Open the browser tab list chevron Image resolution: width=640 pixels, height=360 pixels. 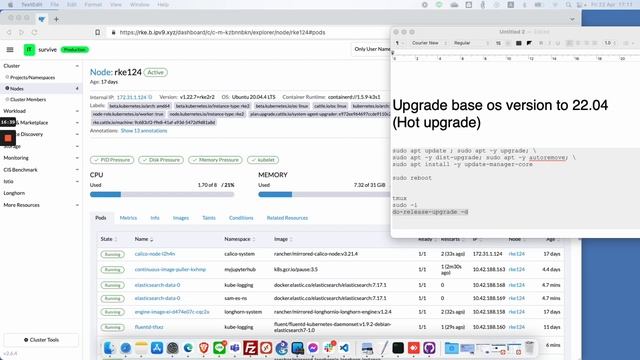click(x=572, y=19)
